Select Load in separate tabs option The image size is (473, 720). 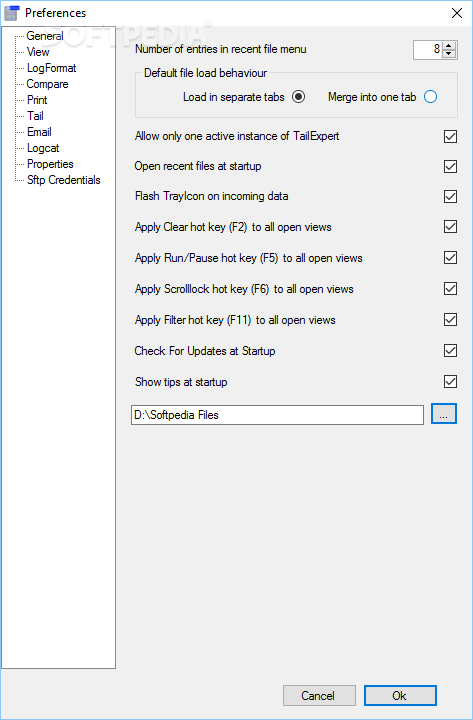click(298, 97)
